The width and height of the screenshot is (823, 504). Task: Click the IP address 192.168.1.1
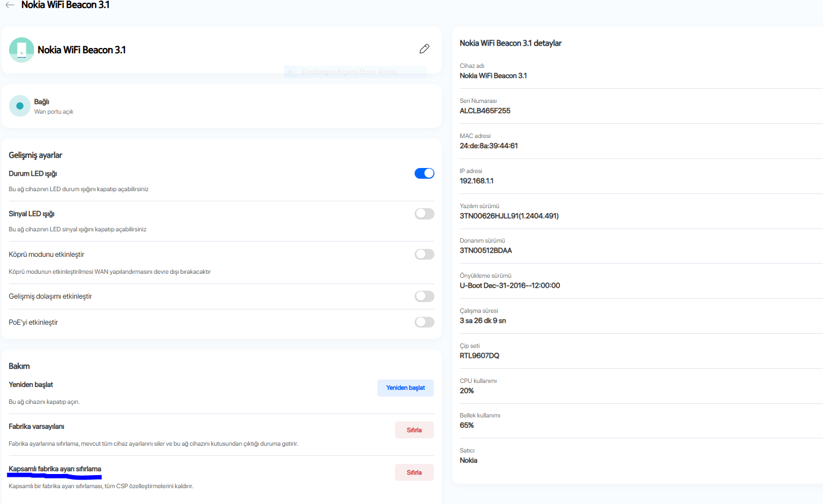point(476,181)
